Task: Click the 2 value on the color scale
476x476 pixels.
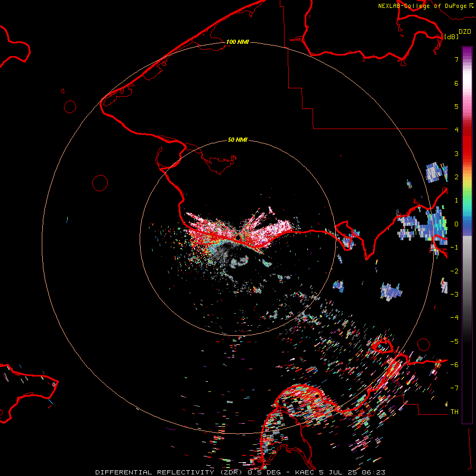Action: (x=456, y=177)
